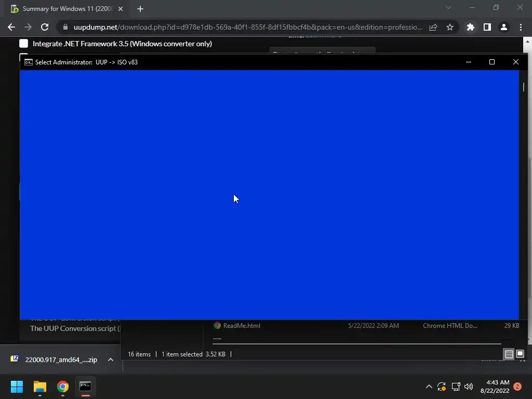The height and width of the screenshot is (399, 532).
Task: Click the File Explorer horizontal scrollbar
Action: (x=356, y=344)
